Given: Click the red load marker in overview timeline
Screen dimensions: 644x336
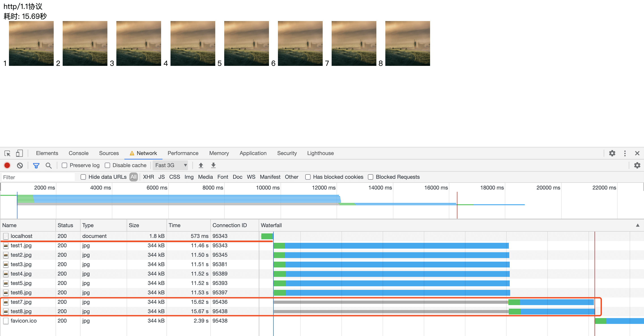Looking at the screenshot, I should 457,205.
